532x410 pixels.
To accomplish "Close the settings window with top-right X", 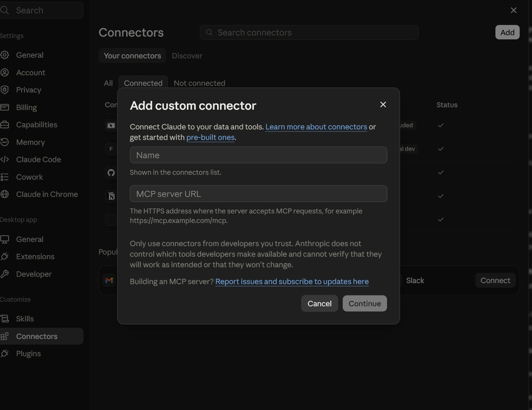I will (514, 10).
